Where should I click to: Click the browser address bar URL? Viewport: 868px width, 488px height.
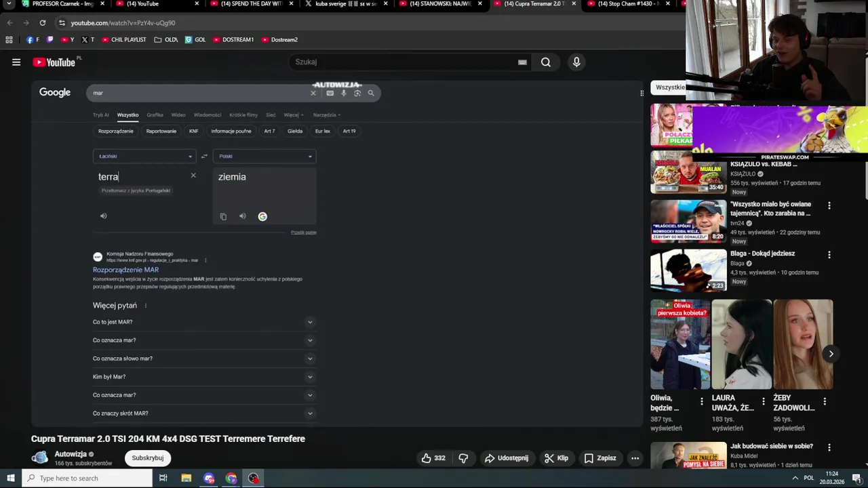(123, 22)
